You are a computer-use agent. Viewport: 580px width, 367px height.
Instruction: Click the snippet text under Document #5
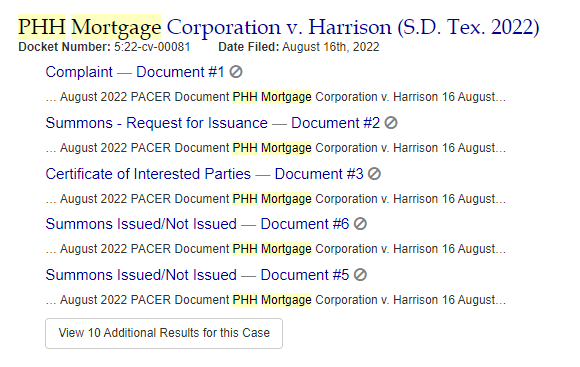pos(276,300)
